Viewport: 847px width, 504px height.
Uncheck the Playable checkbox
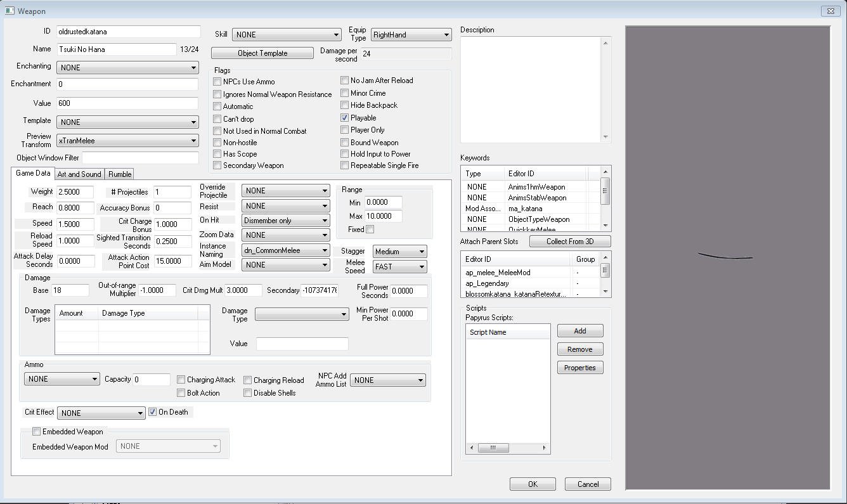point(345,118)
